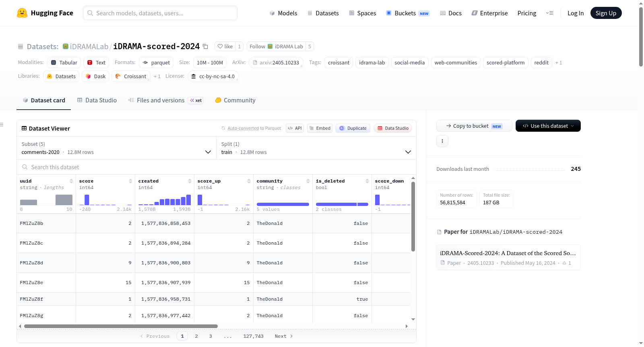Expand the additional +1 tags
This screenshot has width=644, height=347.
pos(559,63)
